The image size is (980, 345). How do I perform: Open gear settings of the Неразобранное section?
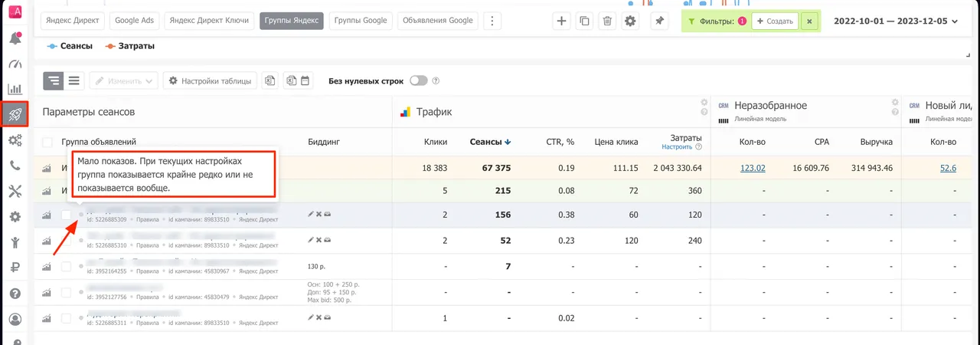click(894, 102)
